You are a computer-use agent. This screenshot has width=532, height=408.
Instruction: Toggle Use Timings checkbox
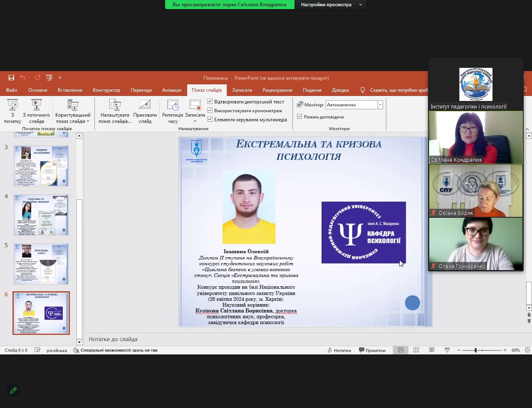tap(210, 111)
